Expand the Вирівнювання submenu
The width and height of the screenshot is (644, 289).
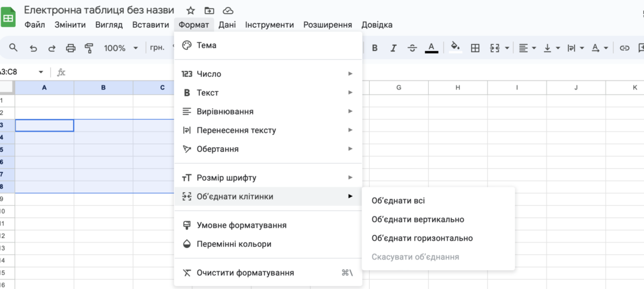[x=268, y=111]
